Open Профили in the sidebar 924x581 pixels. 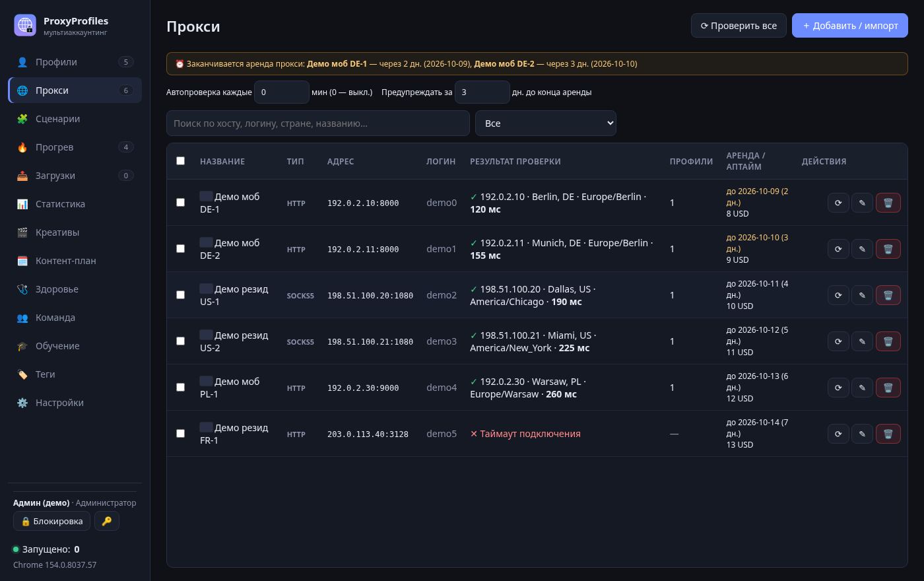pyautogui.click(x=75, y=62)
